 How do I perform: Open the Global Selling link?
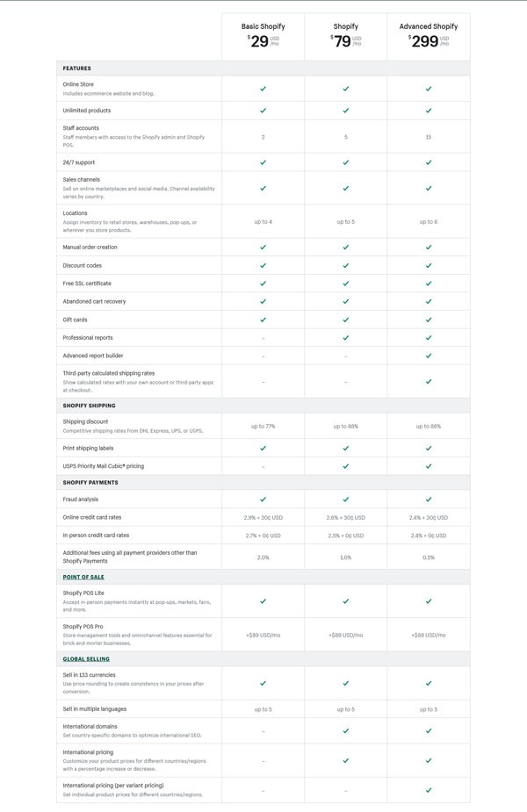tap(86, 658)
